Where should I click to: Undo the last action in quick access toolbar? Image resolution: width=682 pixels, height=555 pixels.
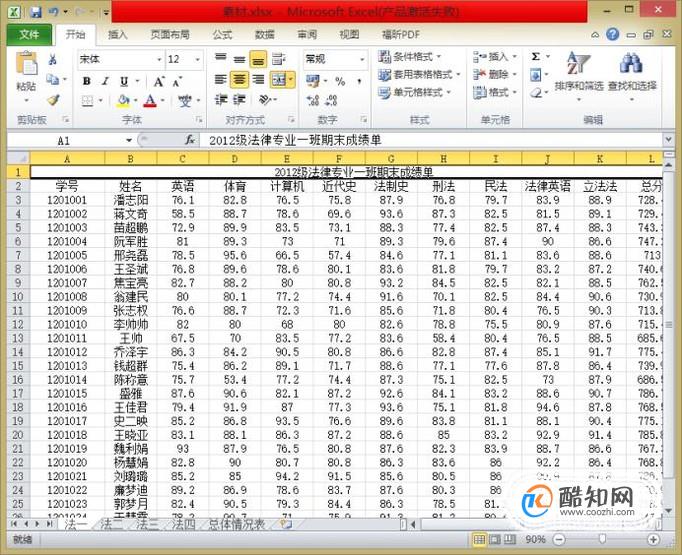click(53, 12)
